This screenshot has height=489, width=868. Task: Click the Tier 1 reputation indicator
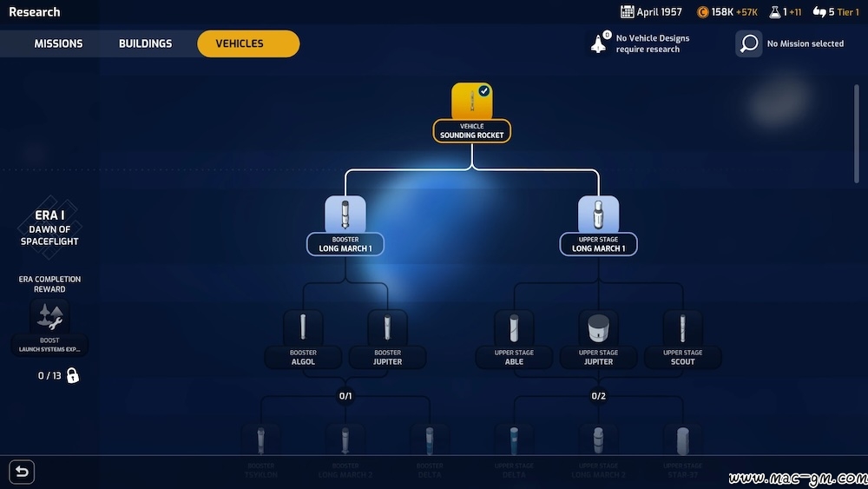[x=836, y=12]
